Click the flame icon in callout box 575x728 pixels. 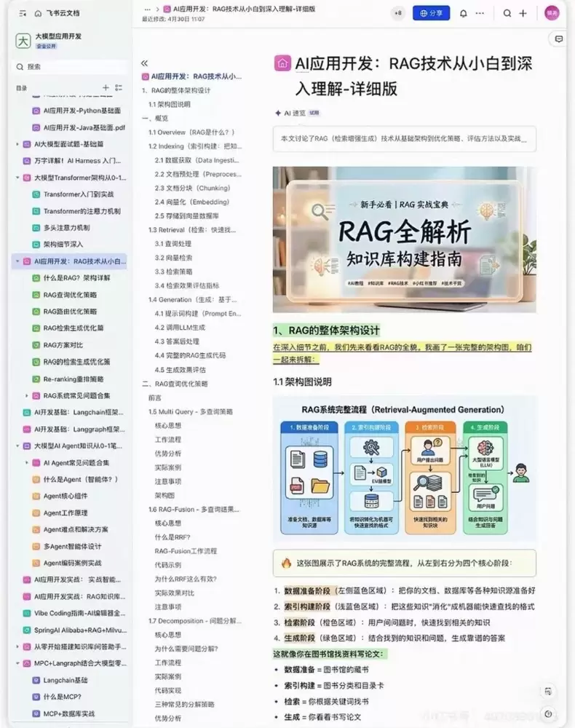[286, 563]
